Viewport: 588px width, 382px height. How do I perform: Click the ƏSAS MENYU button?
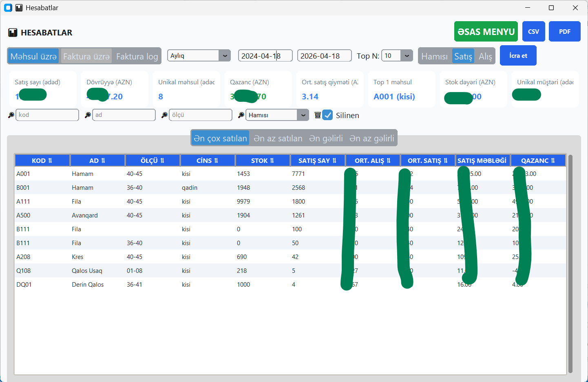[x=486, y=32]
